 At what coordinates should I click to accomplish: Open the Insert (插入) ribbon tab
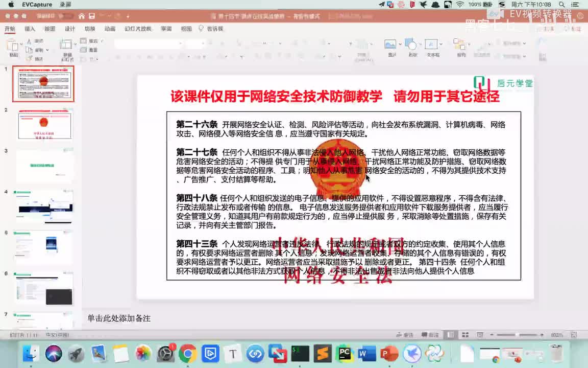coord(30,29)
